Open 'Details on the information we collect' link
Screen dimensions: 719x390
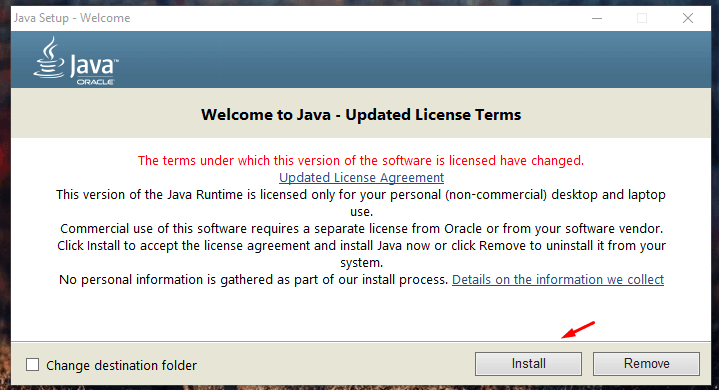[558, 280]
